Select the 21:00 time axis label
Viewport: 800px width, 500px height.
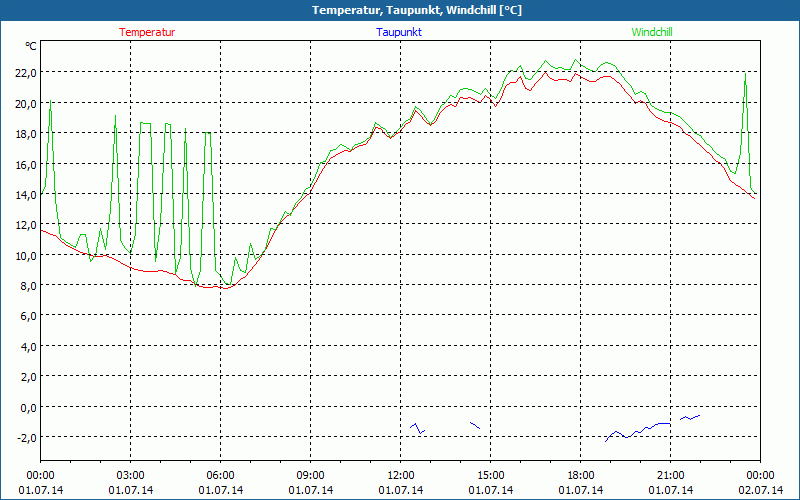pos(670,476)
